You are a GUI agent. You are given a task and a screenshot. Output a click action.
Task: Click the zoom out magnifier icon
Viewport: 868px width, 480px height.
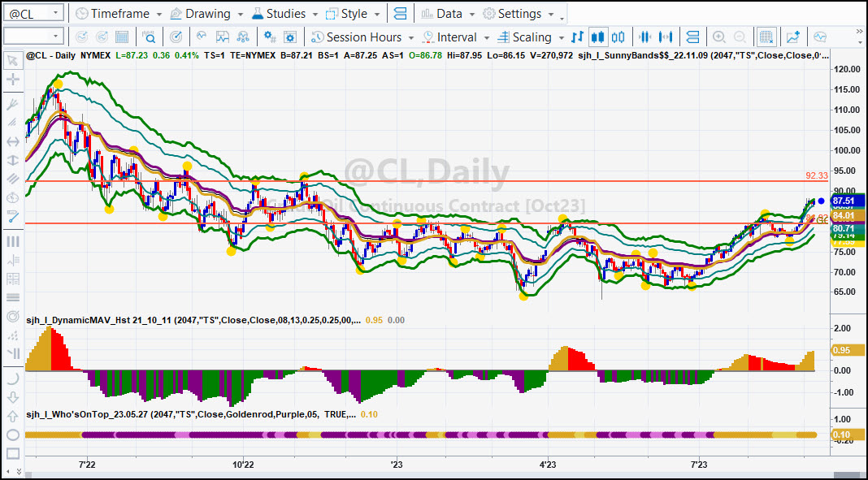pyautogui.click(x=740, y=37)
